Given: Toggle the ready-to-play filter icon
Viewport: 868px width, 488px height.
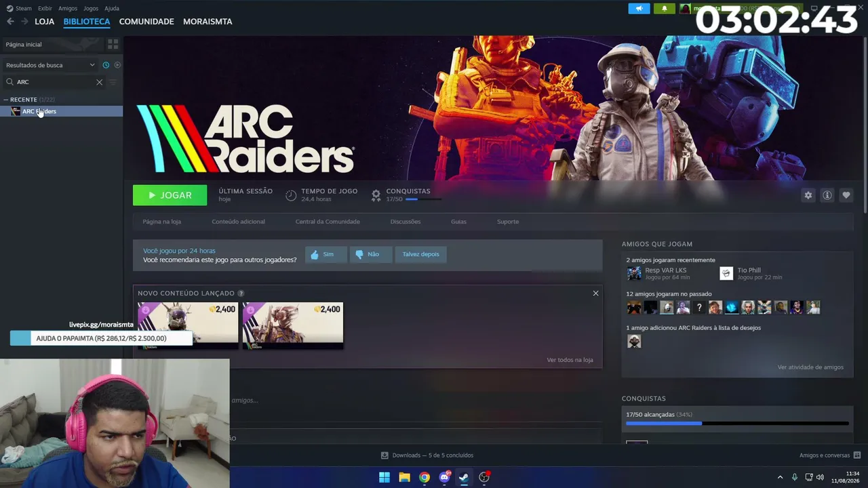Looking at the screenshot, I should coord(117,65).
